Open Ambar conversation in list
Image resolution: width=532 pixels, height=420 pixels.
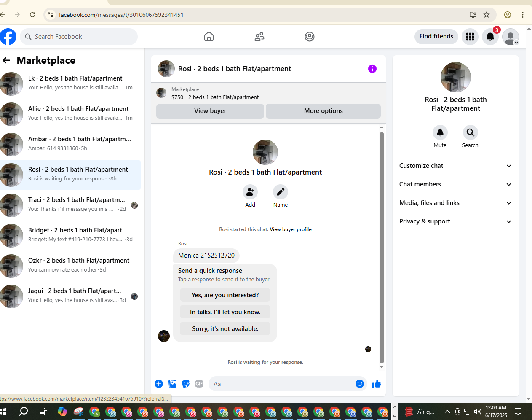70,144
